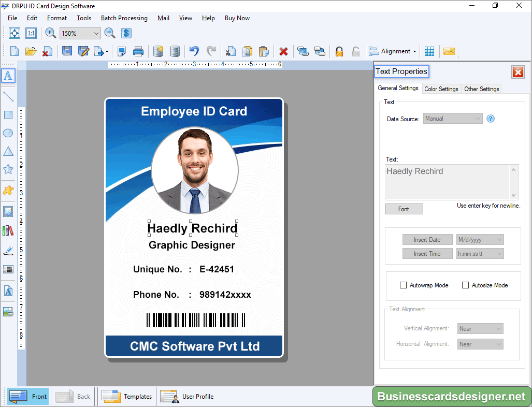
Task: Click the zoom in magnifier icon
Action: click(51, 33)
